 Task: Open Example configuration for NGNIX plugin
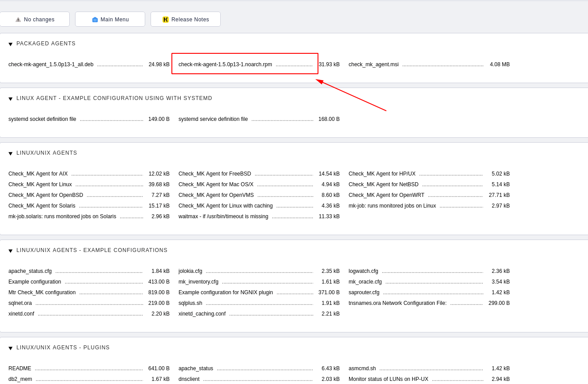coord(226,292)
